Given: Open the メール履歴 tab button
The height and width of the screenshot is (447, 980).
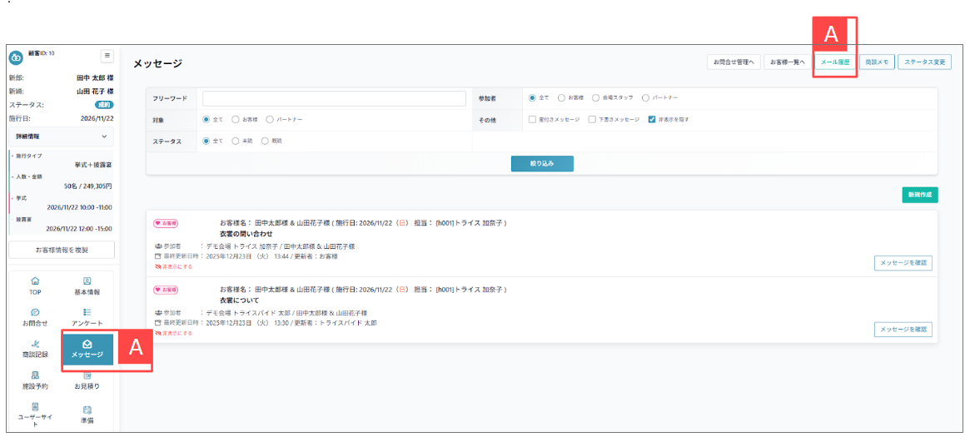Looking at the screenshot, I should 834,62.
